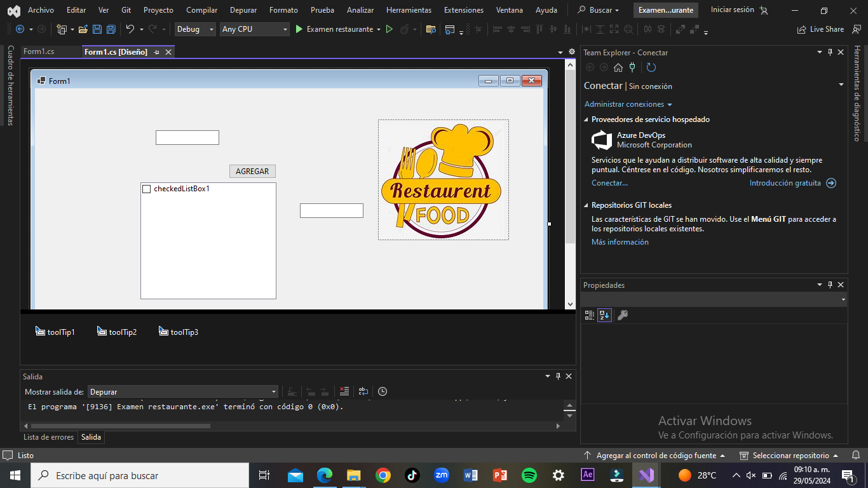Open the Debug configuration dropdown
This screenshot has height=488, width=868.
click(195, 29)
